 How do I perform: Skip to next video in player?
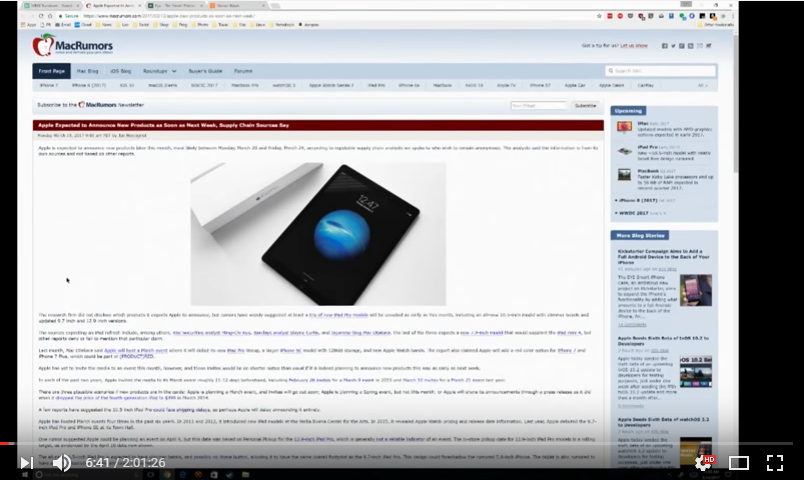click(x=26, y=463)
